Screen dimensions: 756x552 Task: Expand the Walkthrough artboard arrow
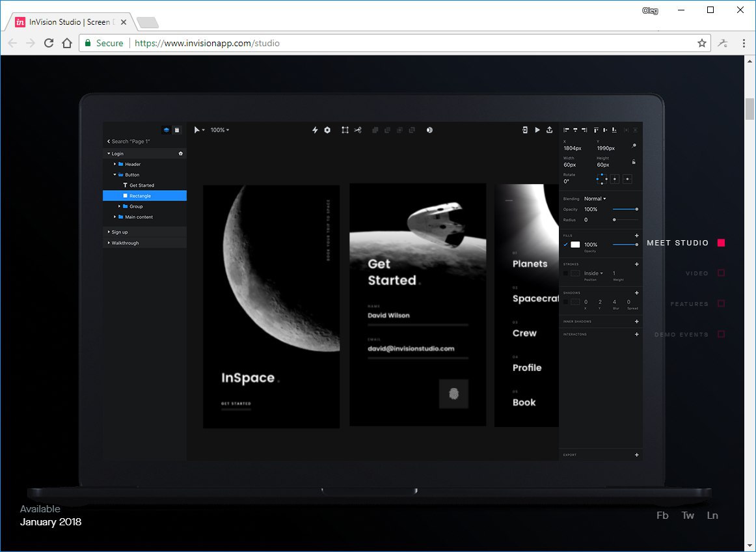tap(109, 243)
